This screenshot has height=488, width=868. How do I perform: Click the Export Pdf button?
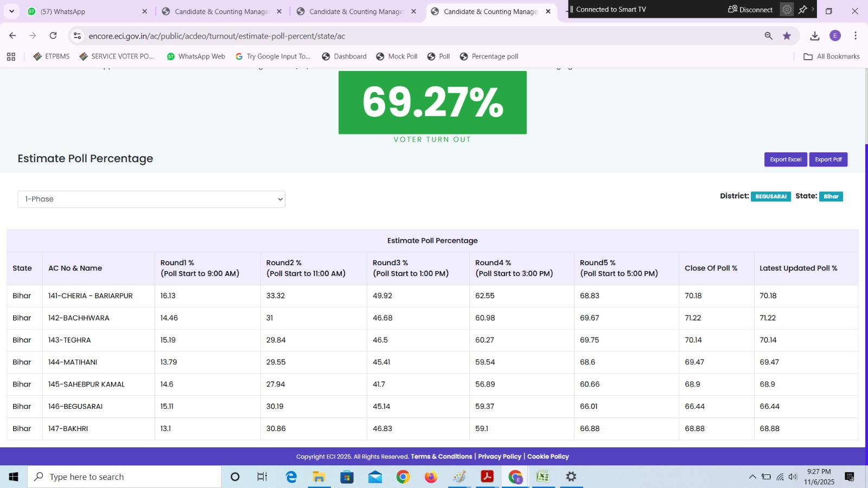(828, 159)
